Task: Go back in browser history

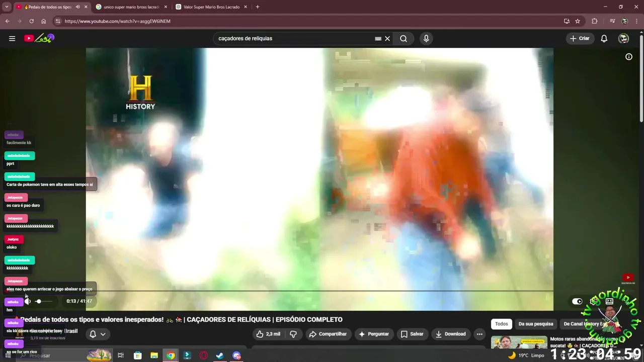Action: click(x=7, y=21)
